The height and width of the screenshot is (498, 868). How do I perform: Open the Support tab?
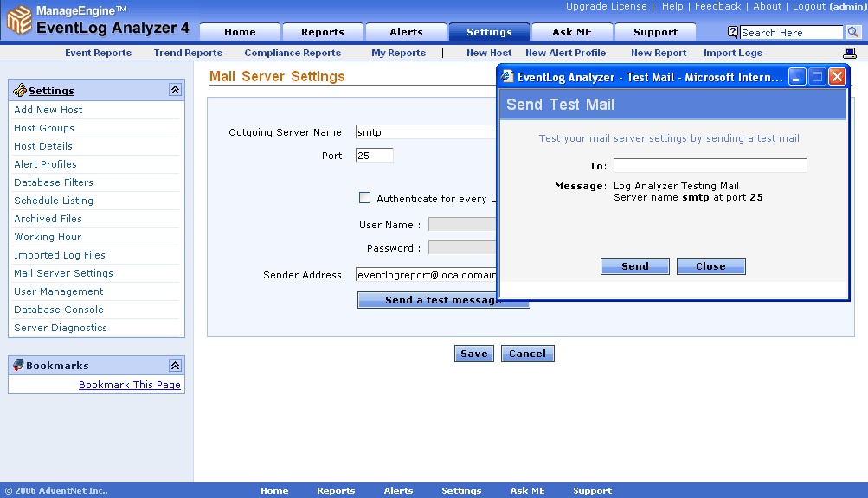(655, 32)
